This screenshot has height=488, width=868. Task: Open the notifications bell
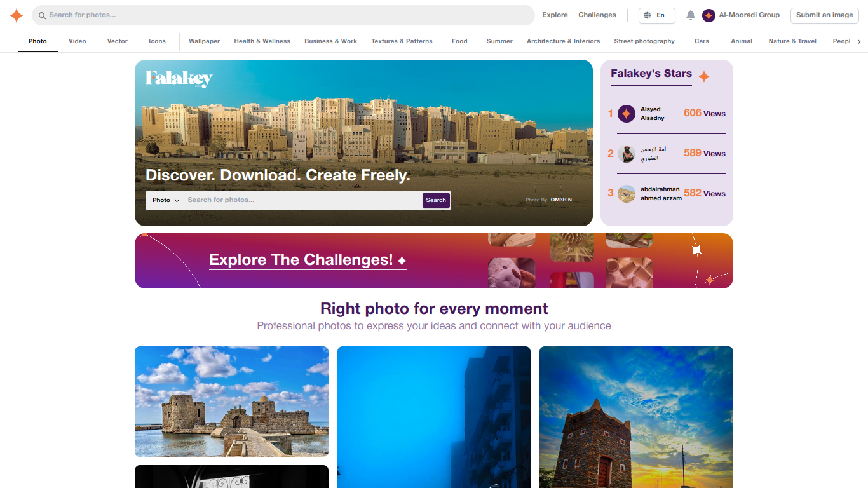(691, 15)
